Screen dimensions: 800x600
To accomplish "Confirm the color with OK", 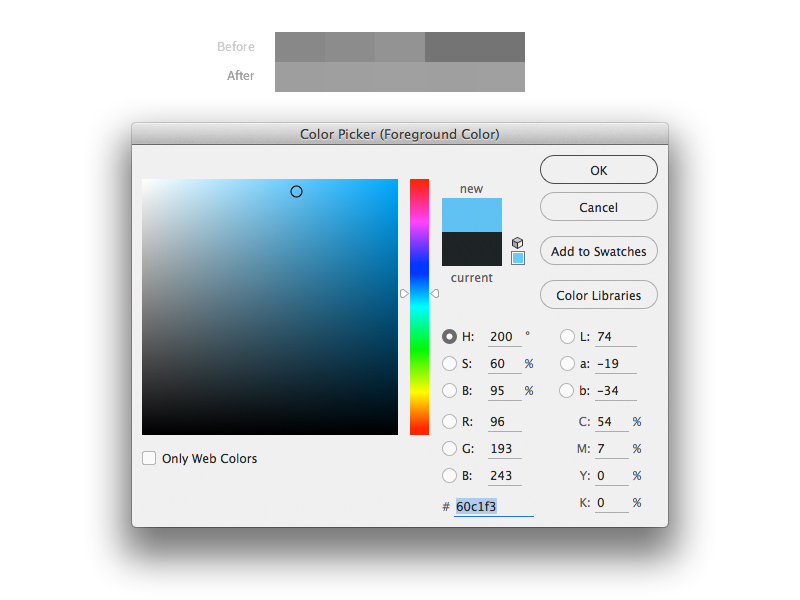I will point(598,169).
